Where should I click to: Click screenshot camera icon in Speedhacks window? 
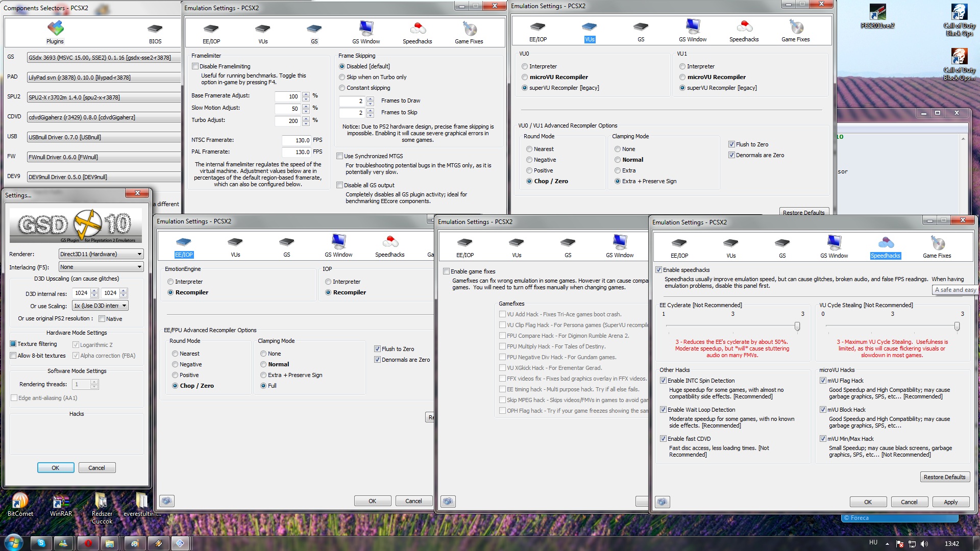662,502
